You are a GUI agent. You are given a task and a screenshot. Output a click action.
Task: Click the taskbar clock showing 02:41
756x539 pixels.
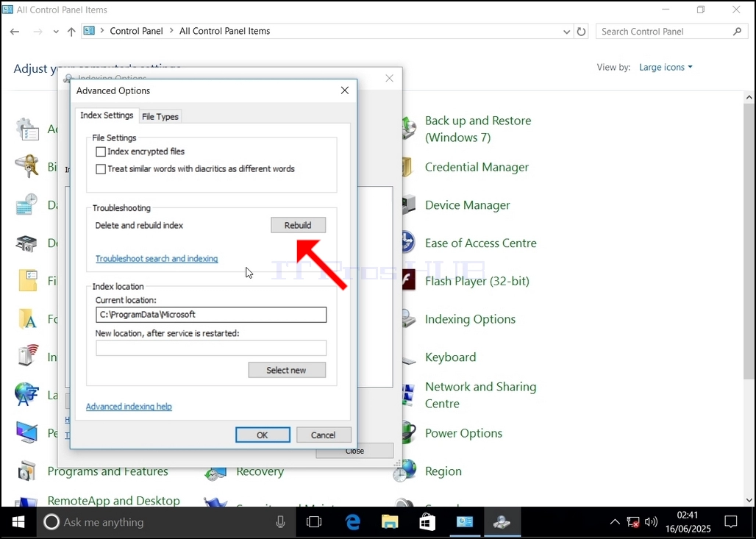click(x=688, y=522)
